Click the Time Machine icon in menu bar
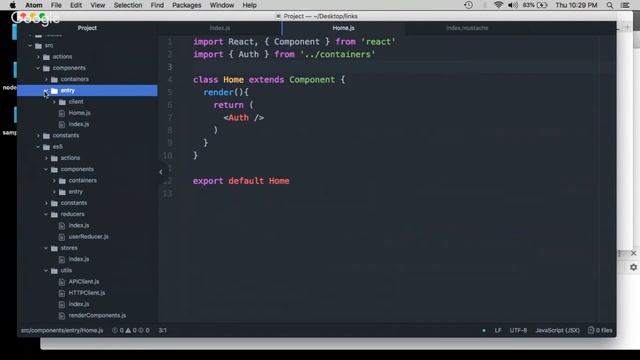This screenshot has width=640, height=360. (x=469, y=5)
